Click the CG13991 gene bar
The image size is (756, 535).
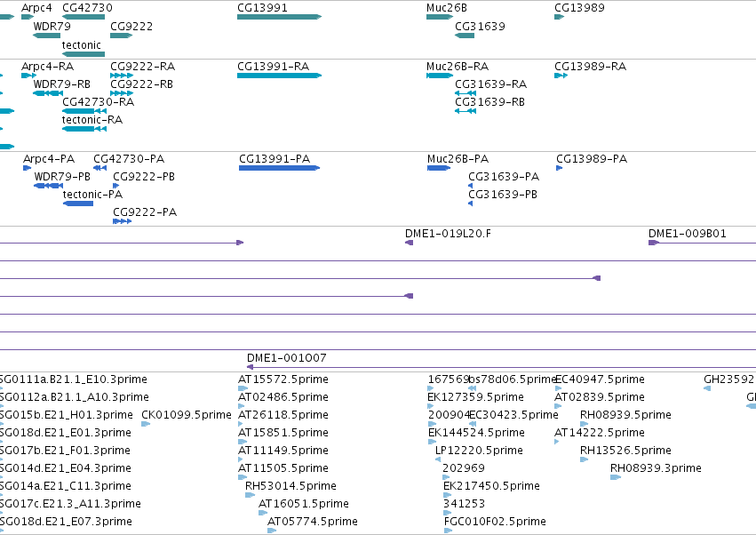[x=279, y=17]
